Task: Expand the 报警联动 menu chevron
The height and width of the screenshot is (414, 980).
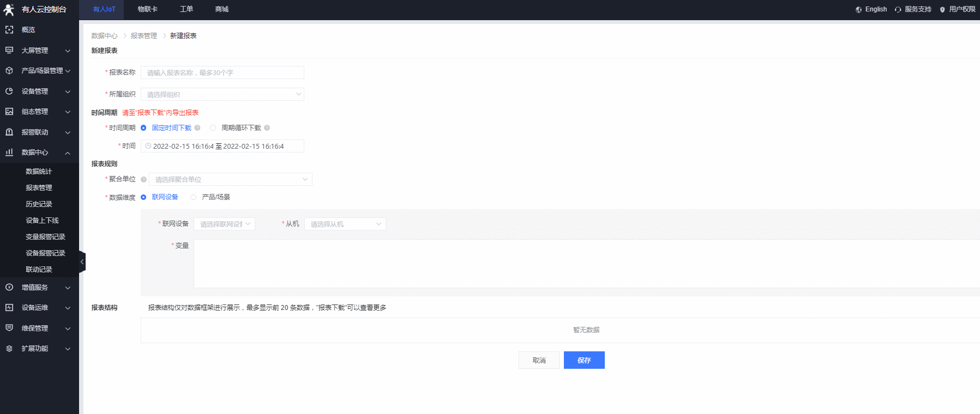Action: 68,132
